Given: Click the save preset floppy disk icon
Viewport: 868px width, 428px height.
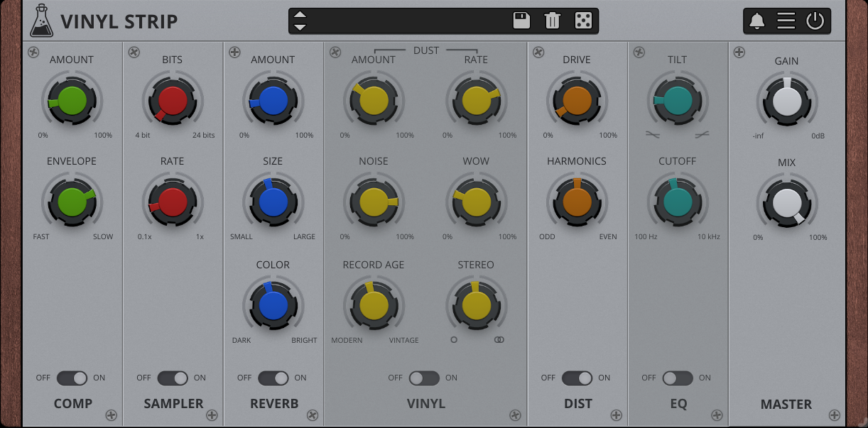Looking at the screenshot, I should point(521,21).
